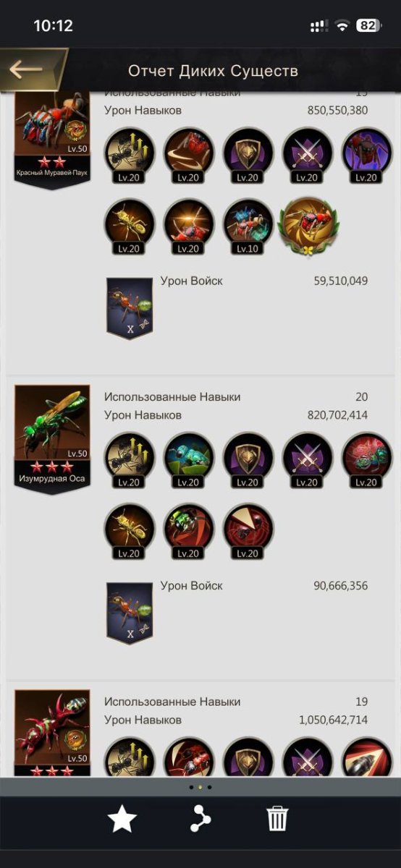Tap the gold laurel wreath skill icon
This screenshot has height=868, width=401.
click(308, 223)
